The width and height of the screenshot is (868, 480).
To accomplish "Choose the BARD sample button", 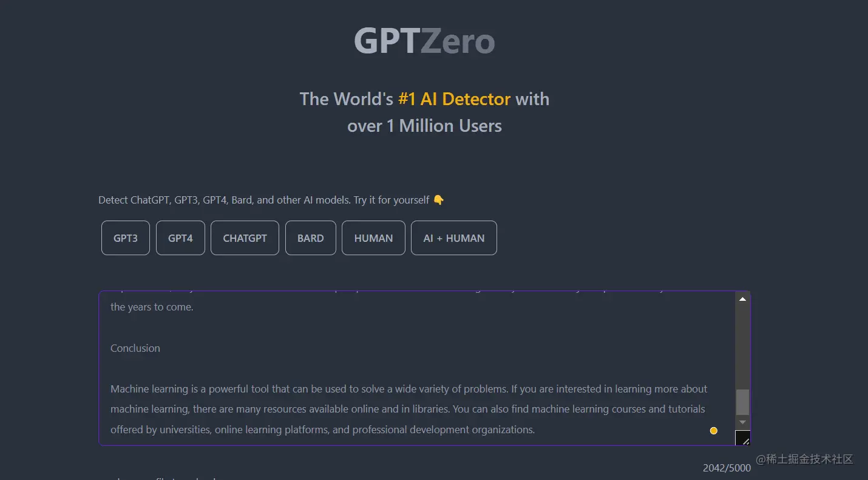I will click(x=311, y=238).
